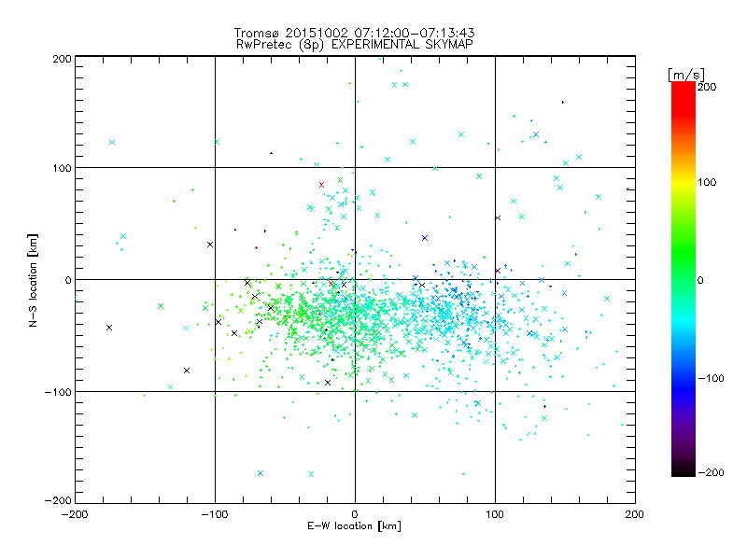
Task: Click the '[m/s]' colorbar unit label
Action: click(x=686, y=75)
